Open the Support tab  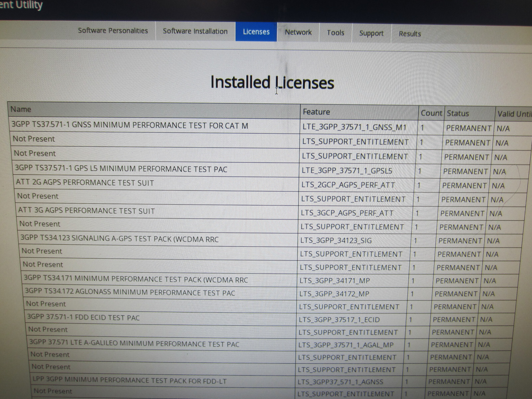coord(371,33)
